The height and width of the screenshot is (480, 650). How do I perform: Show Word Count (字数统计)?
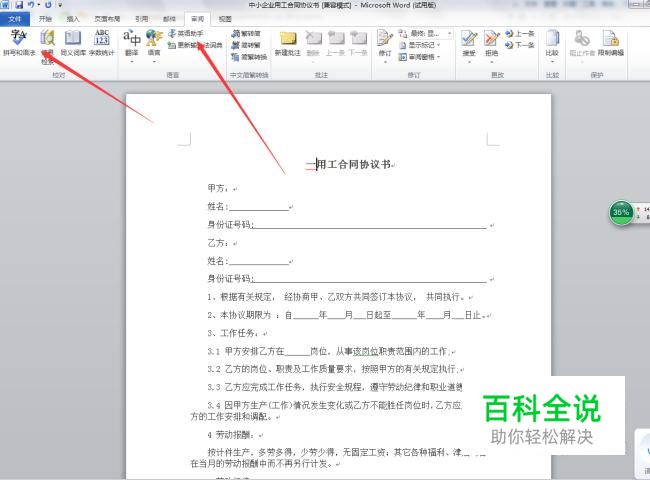102,43
